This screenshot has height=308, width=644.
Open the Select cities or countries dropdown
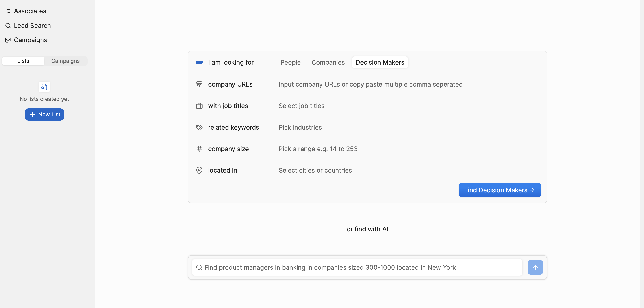click(x=315, y=170)
